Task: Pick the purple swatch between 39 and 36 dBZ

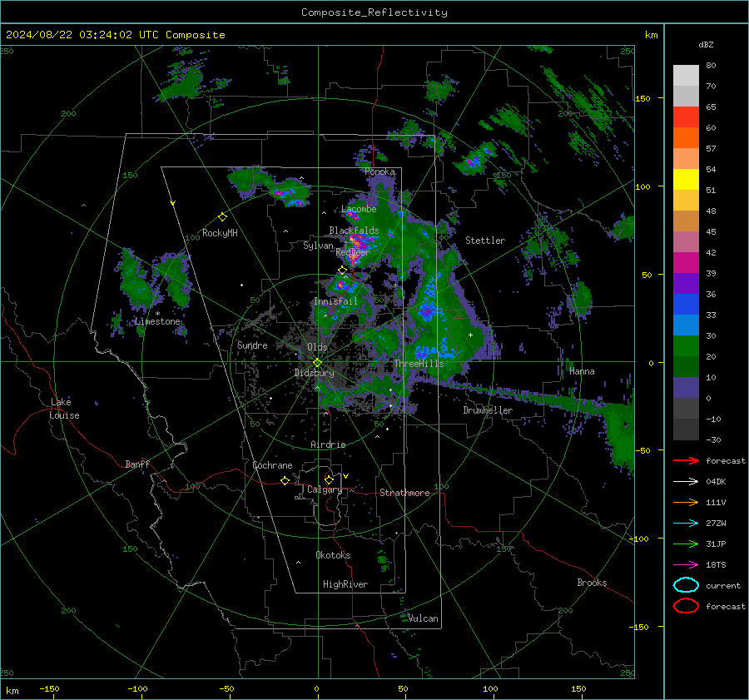Action: (686, 284)
